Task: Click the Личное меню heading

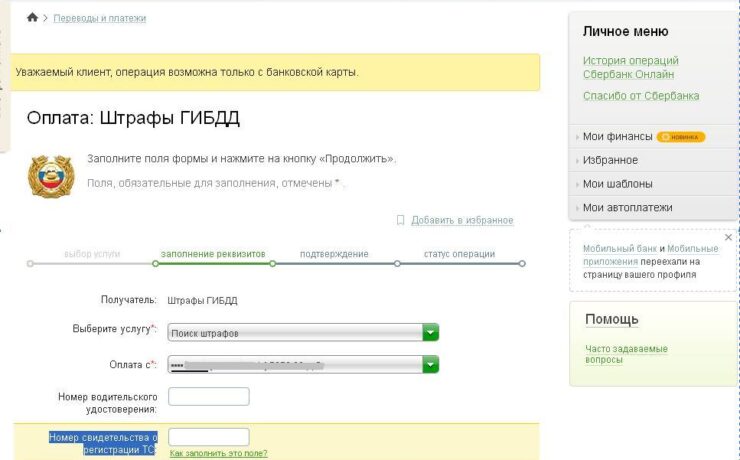Action: 625,31
